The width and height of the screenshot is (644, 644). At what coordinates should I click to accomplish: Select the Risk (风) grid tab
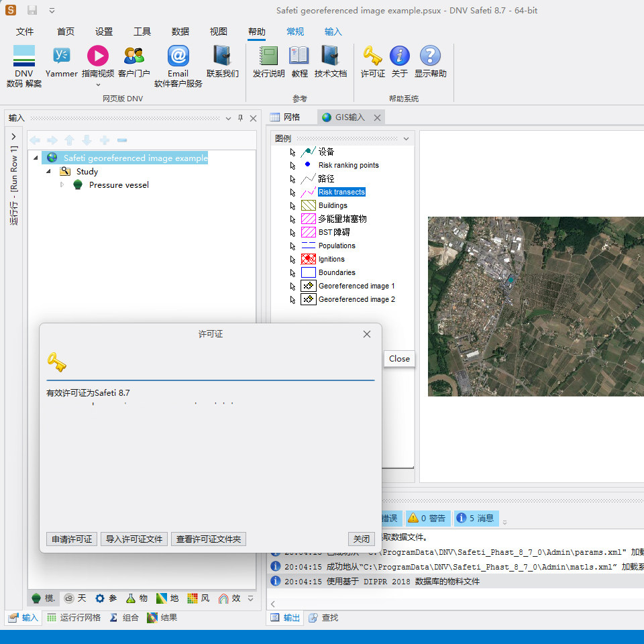pyautogui.click(x=199, y=598)
